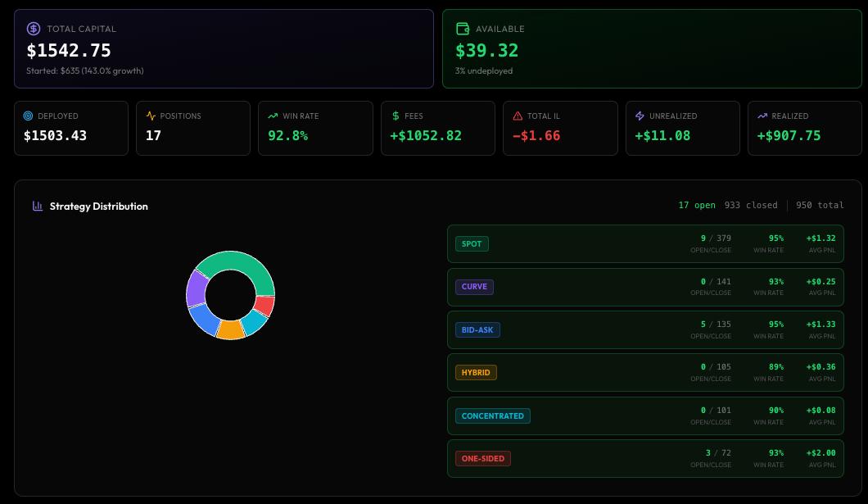This screenshot has height=504, width=868.
Task: Click ONE-SIDED's +$2.00 avg PnL
Action: (x=821, y=453)
